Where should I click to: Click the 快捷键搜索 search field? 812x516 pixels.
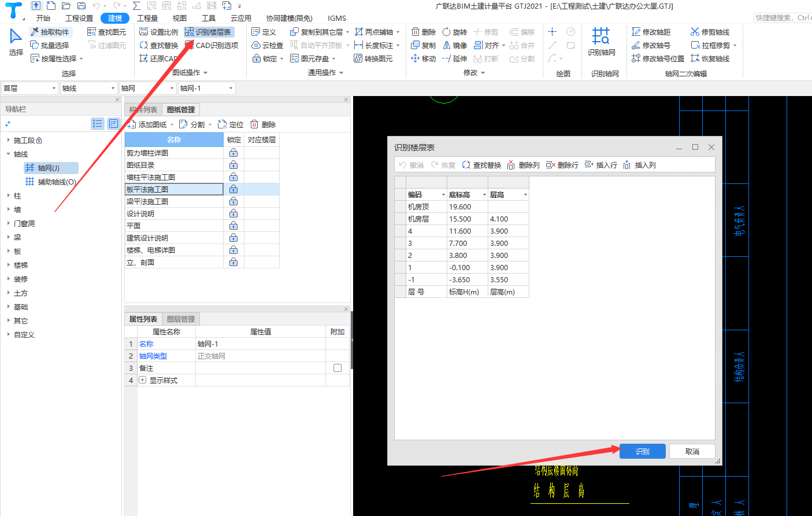783,18
